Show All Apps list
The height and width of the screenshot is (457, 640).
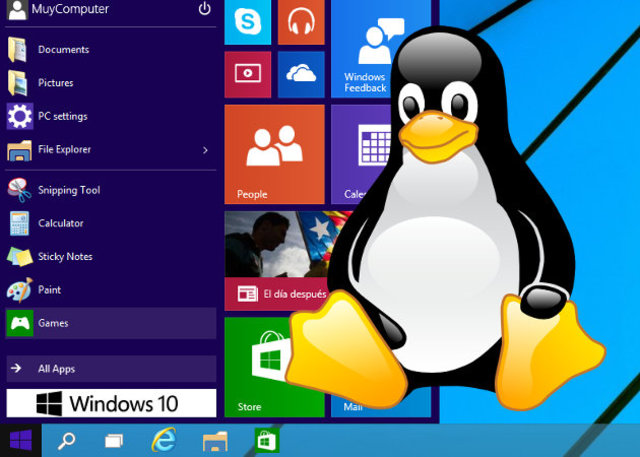(x=111, y=369)
